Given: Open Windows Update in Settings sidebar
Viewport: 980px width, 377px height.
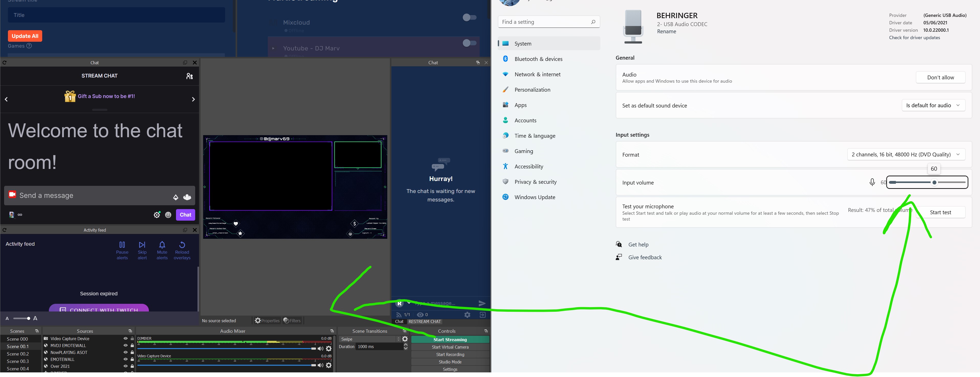Looking at the screenshot, I should pos(549,197).
